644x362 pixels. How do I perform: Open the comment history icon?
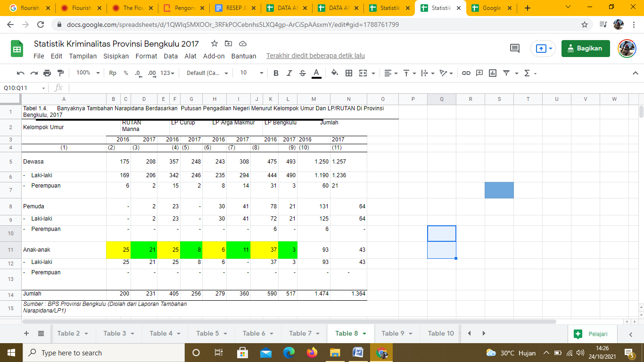click(x=515, y=48)
